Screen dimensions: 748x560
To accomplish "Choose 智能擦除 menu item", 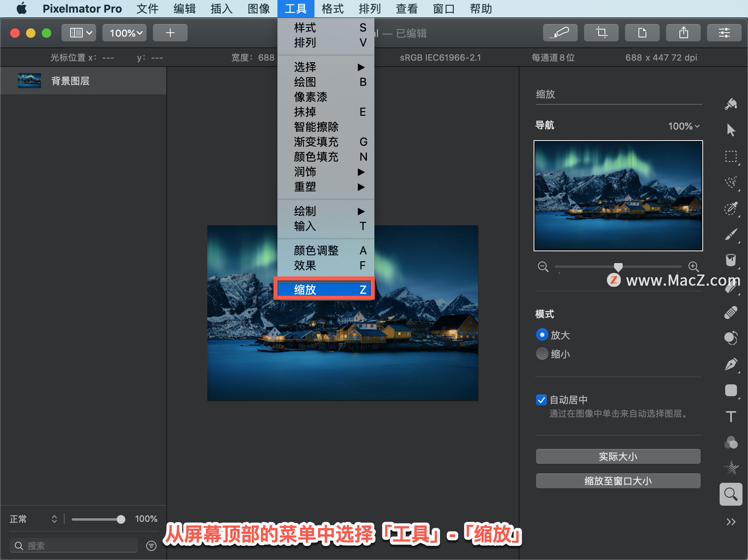I will (x=326, y=127).
